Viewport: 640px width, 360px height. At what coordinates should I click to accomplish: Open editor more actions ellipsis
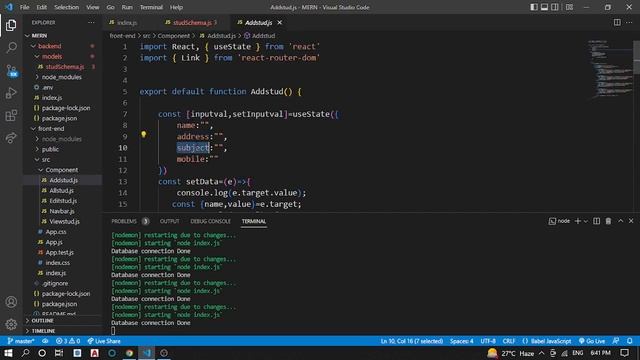[x=629, y=22]
